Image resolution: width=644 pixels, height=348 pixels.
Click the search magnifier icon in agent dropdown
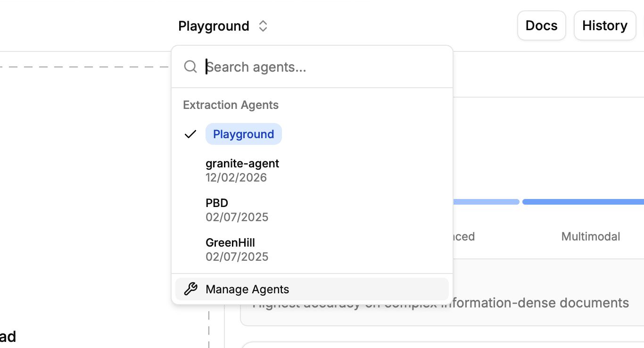click(190, 66)
